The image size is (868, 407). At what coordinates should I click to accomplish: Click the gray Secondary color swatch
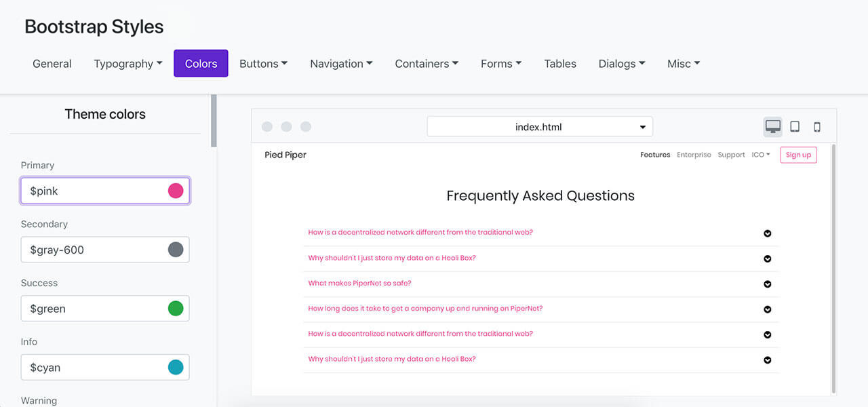(176, 250)
